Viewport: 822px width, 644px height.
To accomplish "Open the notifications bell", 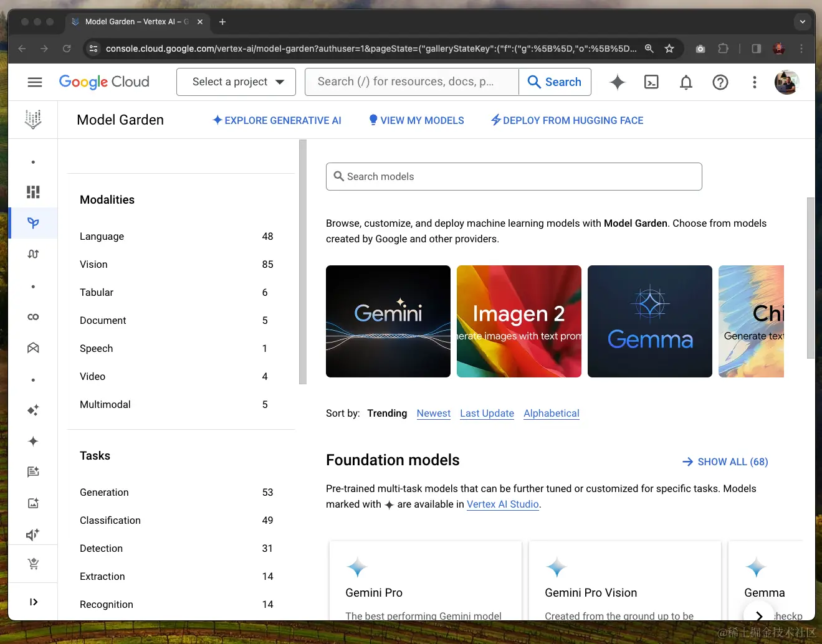I will [686, 82].
